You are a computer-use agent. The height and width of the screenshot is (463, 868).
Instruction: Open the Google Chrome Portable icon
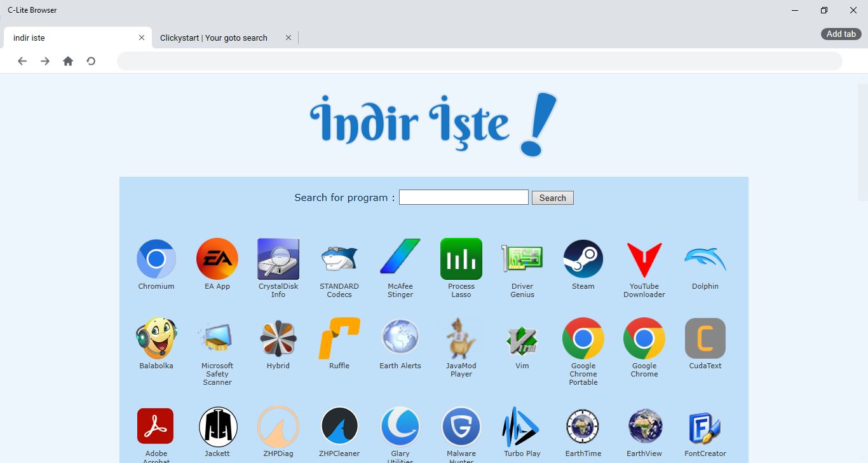tap(583, 338)
